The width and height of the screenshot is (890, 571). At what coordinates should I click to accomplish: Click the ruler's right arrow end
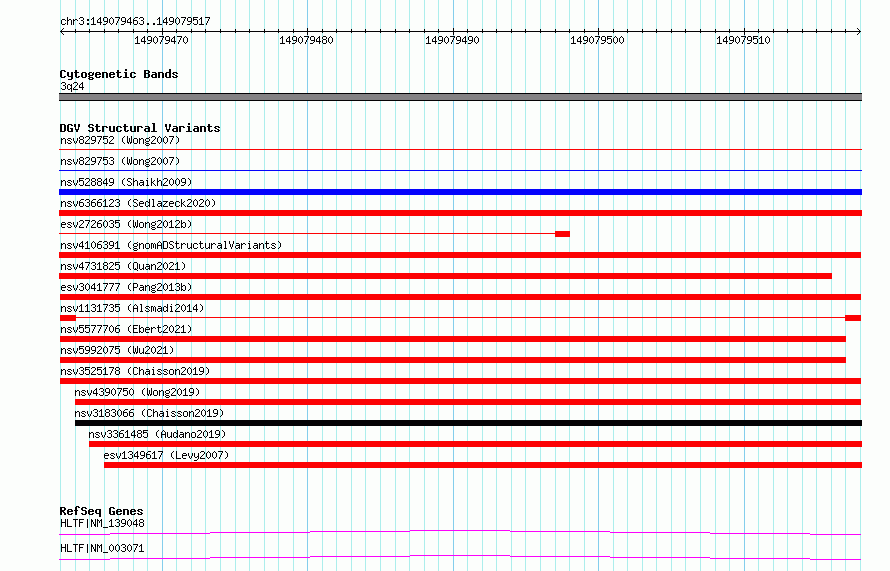pyautogui.click(x=859, y=32)
